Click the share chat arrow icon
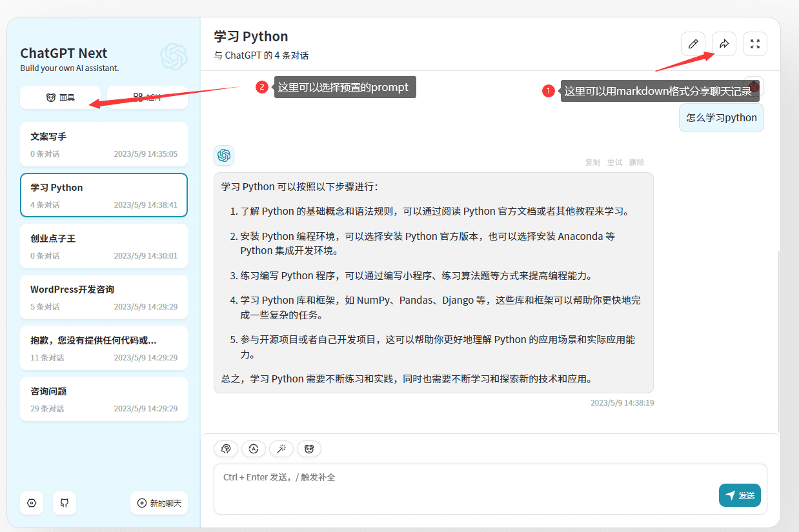This screenshot has width=799, height=532. click(x=724, y=44)
